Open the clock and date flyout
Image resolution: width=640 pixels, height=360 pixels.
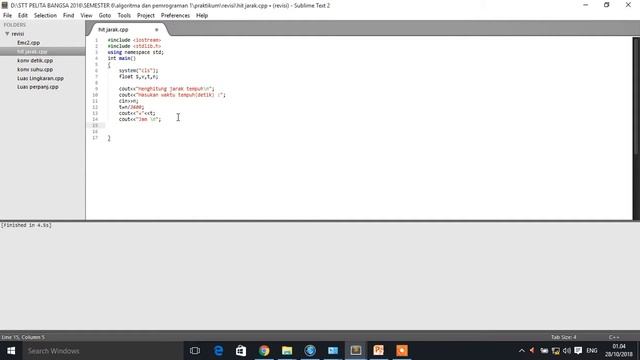tap(619, 351)
